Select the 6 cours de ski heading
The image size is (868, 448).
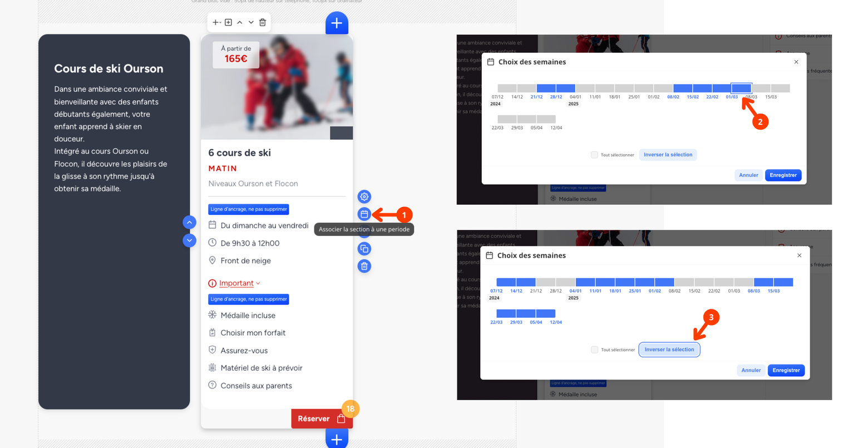pos(240,152)
